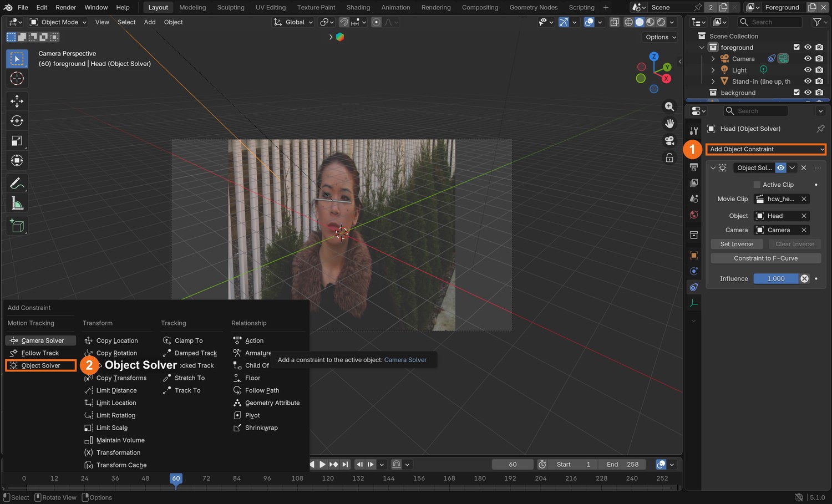The height and width of the screenshot is (504, 832).
Task: Click the viewport zoom magnifier icon
Action: tap(669, 106)
